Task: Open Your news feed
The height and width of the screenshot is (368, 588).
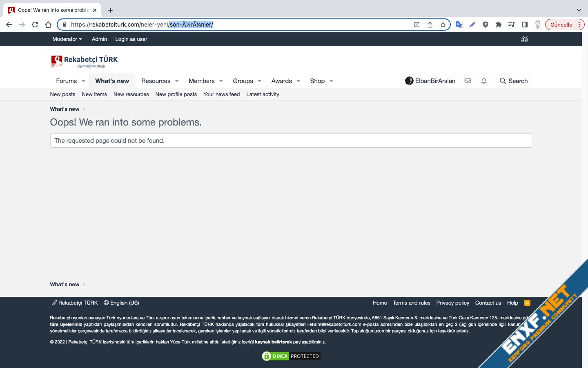Action: tap(222, 94)
